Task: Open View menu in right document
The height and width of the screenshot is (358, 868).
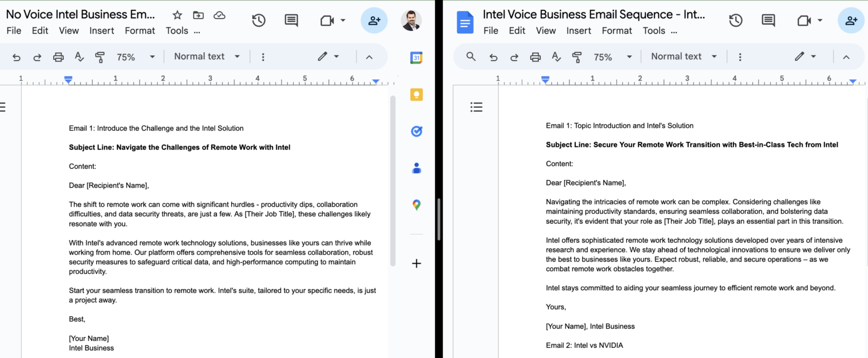Action: tap(546, 30)
